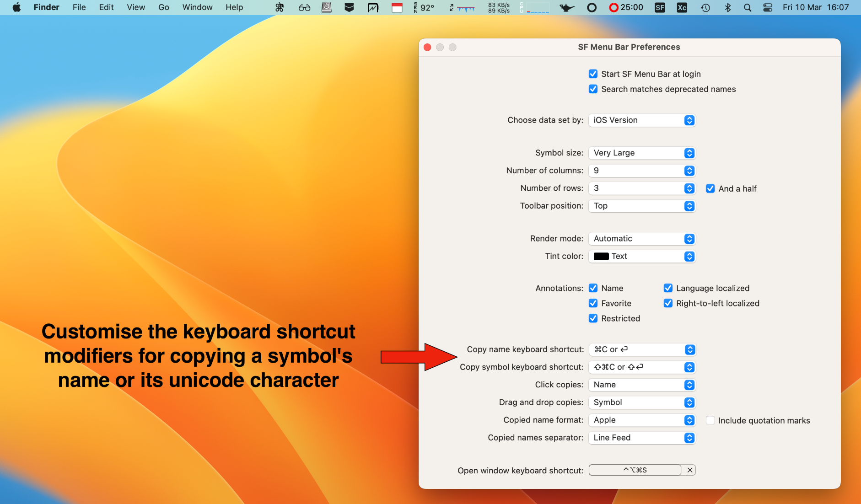
Task: Open the eyeglasses menu bar icon
Action: [304, 7]
